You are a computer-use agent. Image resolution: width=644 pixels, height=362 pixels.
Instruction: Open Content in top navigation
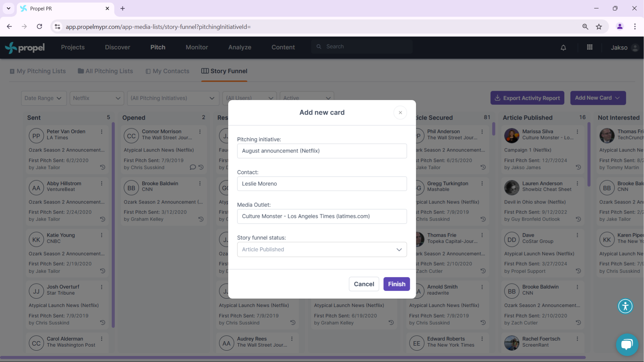(x=283, y=47)
